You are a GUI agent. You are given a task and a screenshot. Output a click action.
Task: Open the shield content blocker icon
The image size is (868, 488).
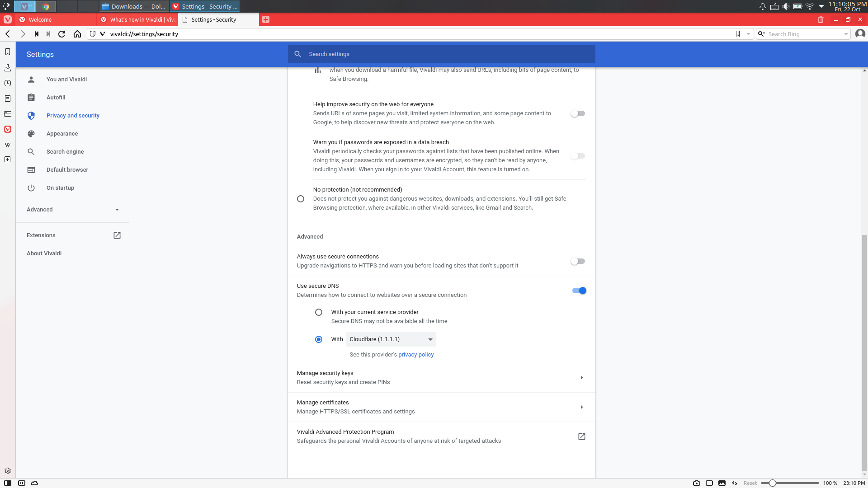coord(93,34)
